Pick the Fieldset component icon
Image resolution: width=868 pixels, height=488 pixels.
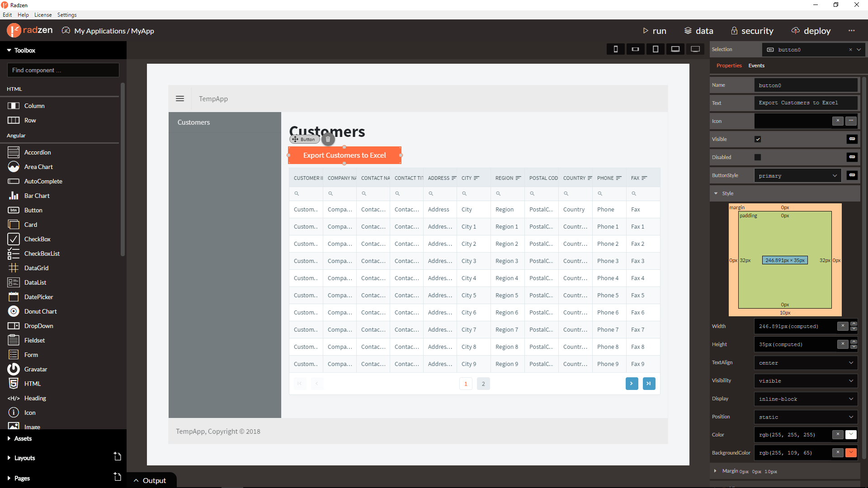click(14, 340)
